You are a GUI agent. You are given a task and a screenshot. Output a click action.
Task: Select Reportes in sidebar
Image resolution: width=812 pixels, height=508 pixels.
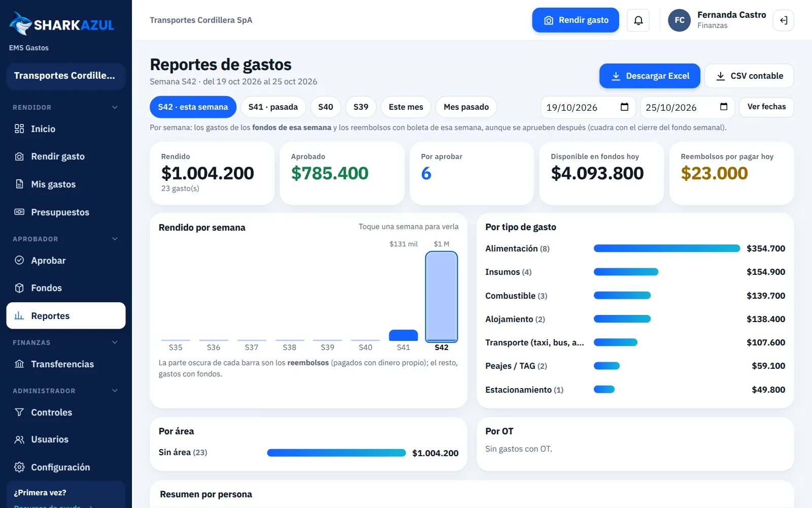pyautogui.click(x=66, y=316)
